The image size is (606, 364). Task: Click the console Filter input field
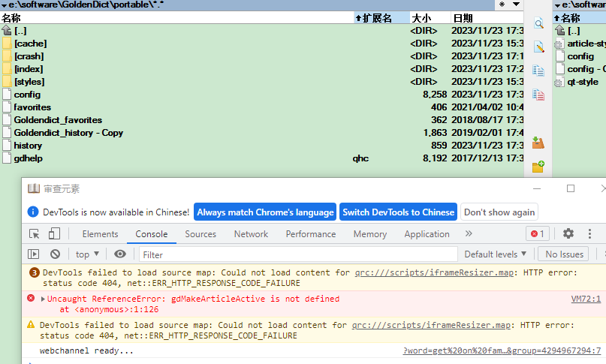tap(298, 254)
